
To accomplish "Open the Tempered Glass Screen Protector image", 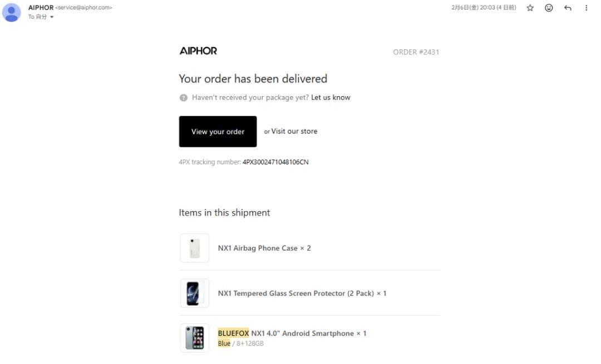I will (x=195, y=293).
